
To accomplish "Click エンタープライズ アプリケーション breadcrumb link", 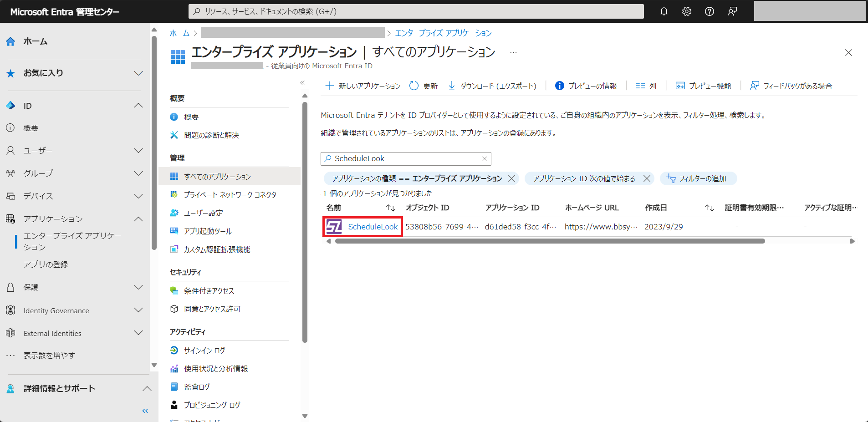I will coord(443,33).
